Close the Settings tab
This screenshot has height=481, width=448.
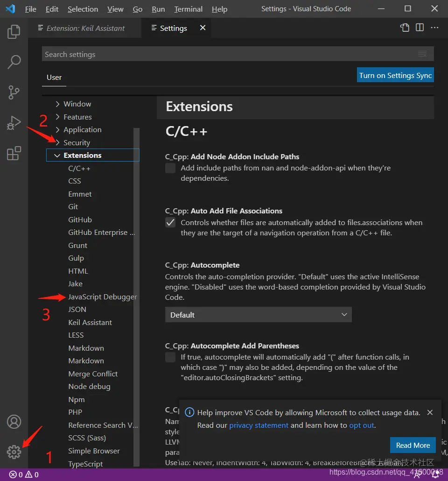tap(203, 28)
